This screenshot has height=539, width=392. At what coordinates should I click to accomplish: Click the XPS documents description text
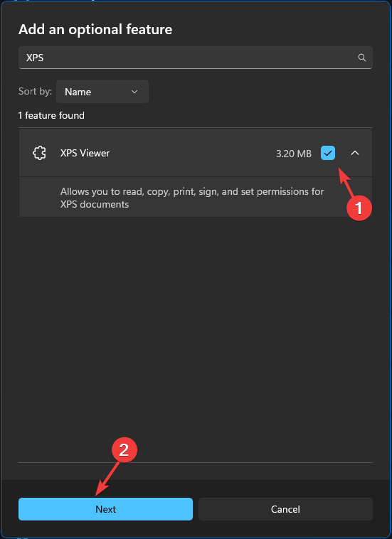[x=192, y=198]
